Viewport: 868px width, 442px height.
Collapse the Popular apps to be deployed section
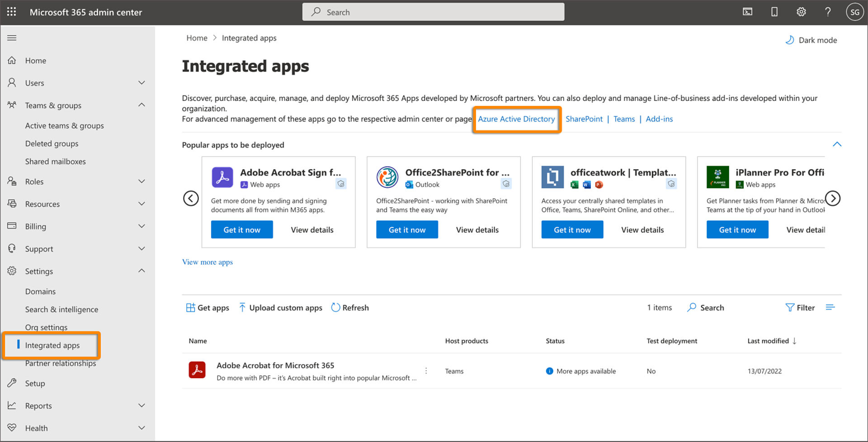click(x=837, y=144)
